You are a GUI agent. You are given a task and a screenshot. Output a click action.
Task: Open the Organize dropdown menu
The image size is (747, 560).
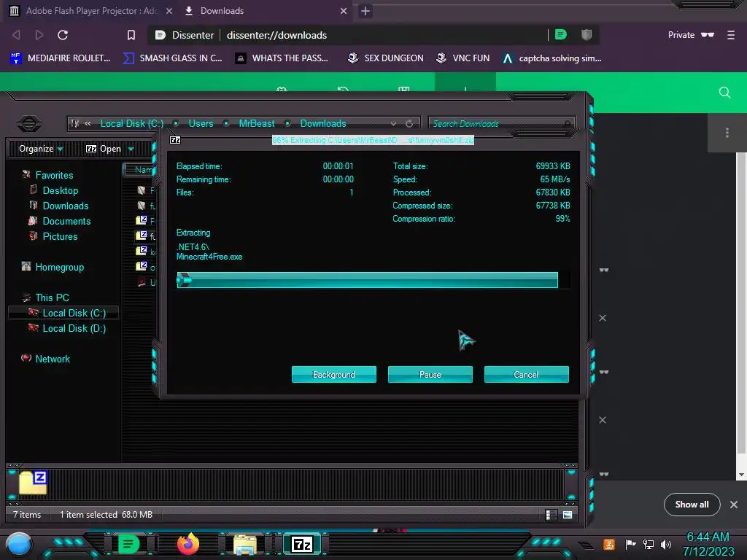click(x=41, y=149)
